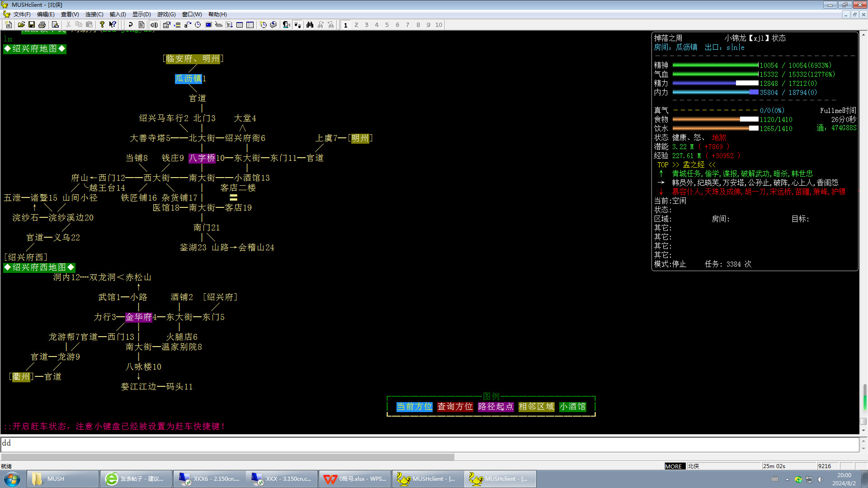Click the Paste clipboard icon
Viewport: 868px width, 488px height.
pos(90,25)
